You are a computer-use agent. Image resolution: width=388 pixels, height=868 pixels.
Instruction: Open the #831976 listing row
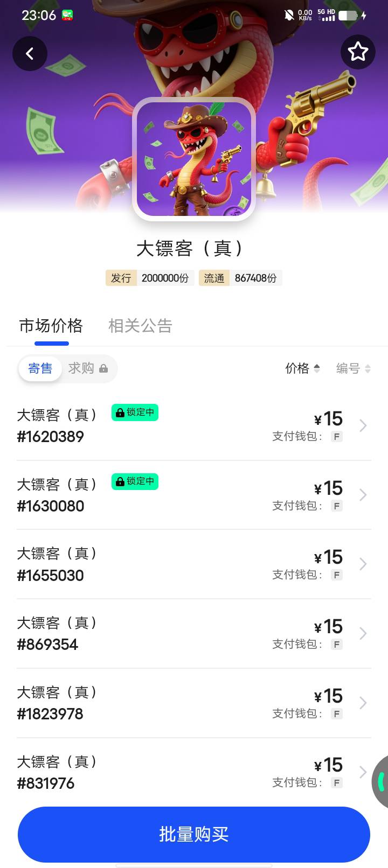tap(162, 772)
